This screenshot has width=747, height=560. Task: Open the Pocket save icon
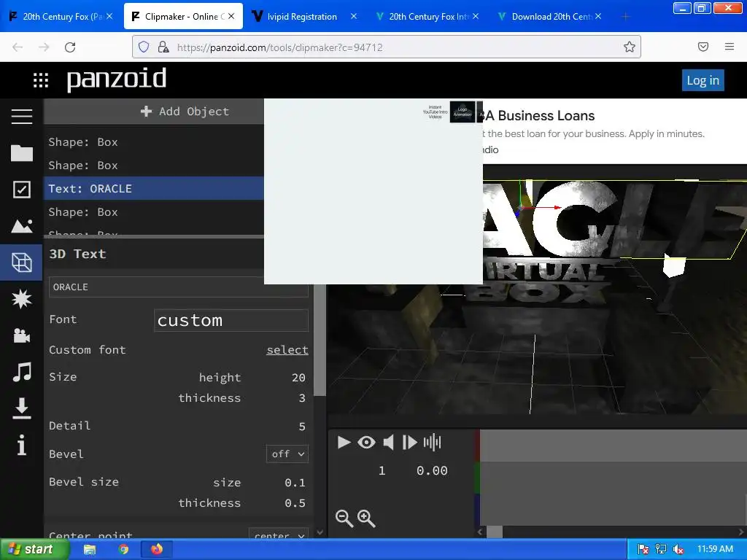coord(703,47)
